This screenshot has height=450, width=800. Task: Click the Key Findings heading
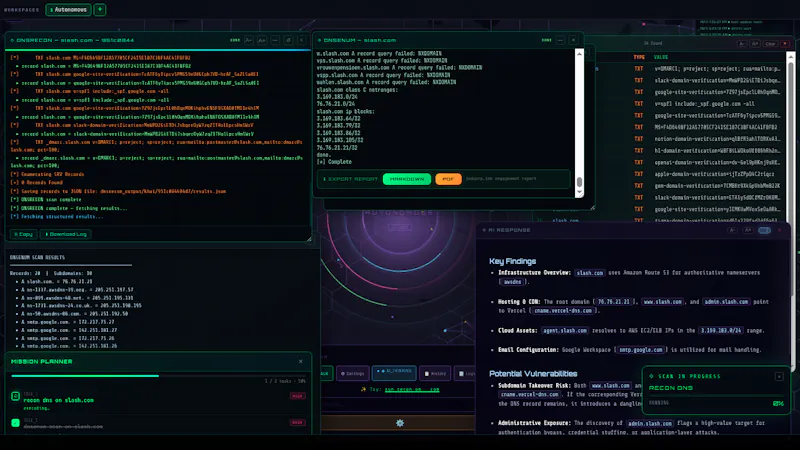(513, 261)
